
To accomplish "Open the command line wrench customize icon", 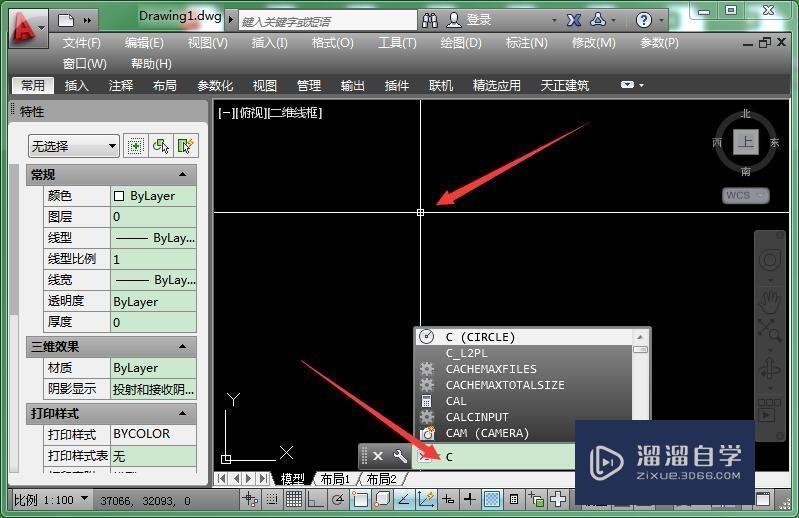I will (401, 456).
